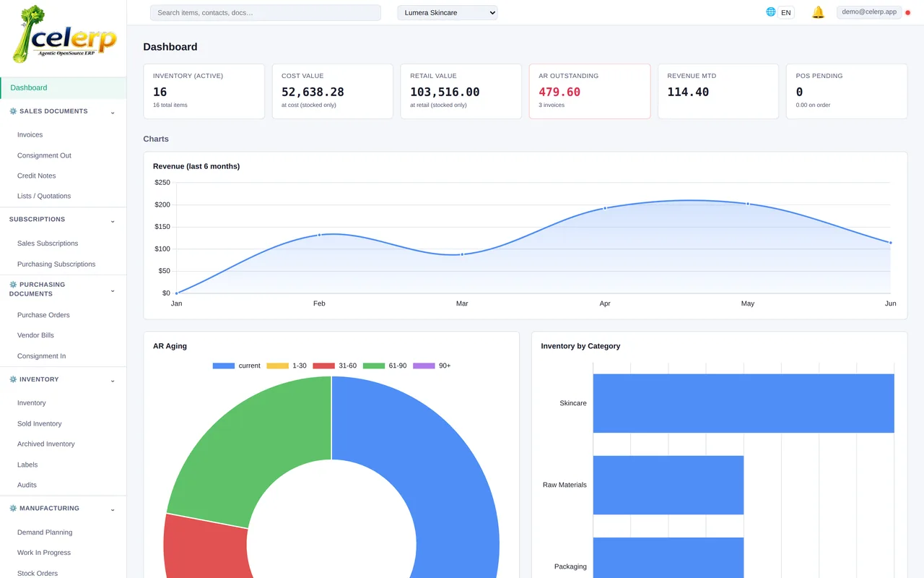
Task: Click the May data point on revenue chart
Action: tap(748, 204)
